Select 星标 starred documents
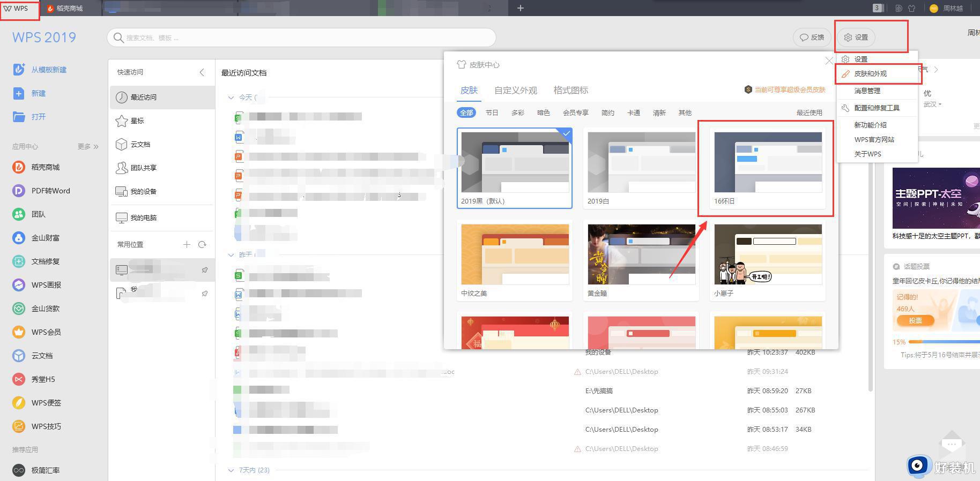Image resolution: width=980 pixels, height=481 pixels. coord(162,121)
